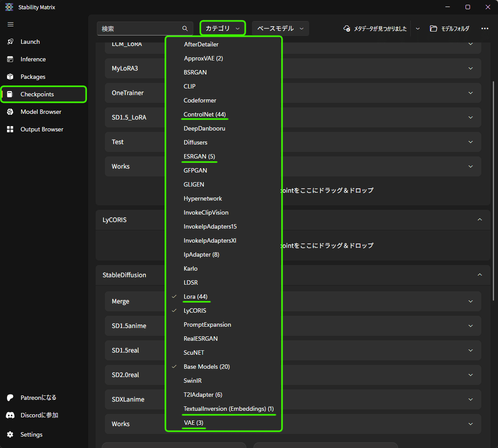
Task: Expand the SD1.5_LoRA folder chevron
Action: tap(471, 117)
